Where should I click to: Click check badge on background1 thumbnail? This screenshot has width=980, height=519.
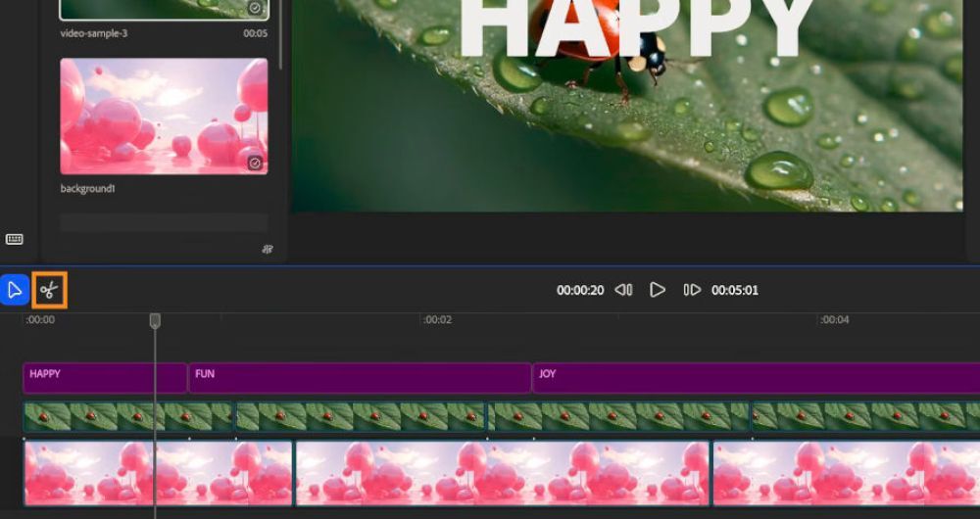(x=255, y=163)
